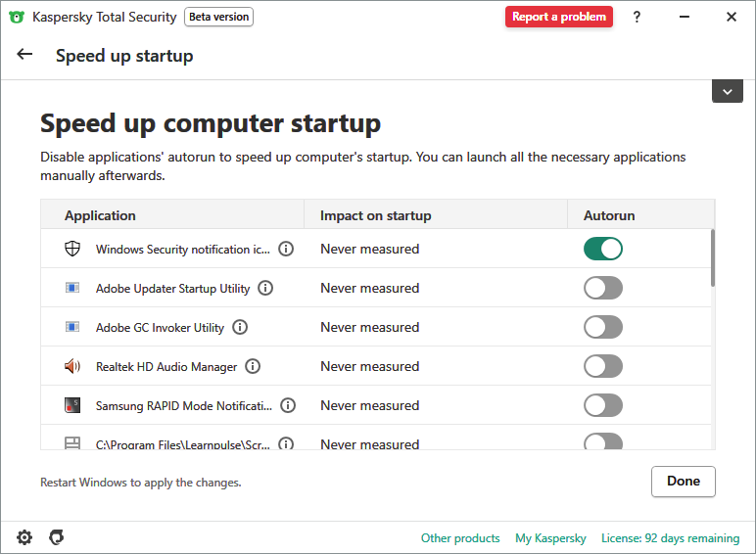Show info for Windows Security notification icon
Screen dimensions: 756x554
pyautogui.click(x=286, y=249)
